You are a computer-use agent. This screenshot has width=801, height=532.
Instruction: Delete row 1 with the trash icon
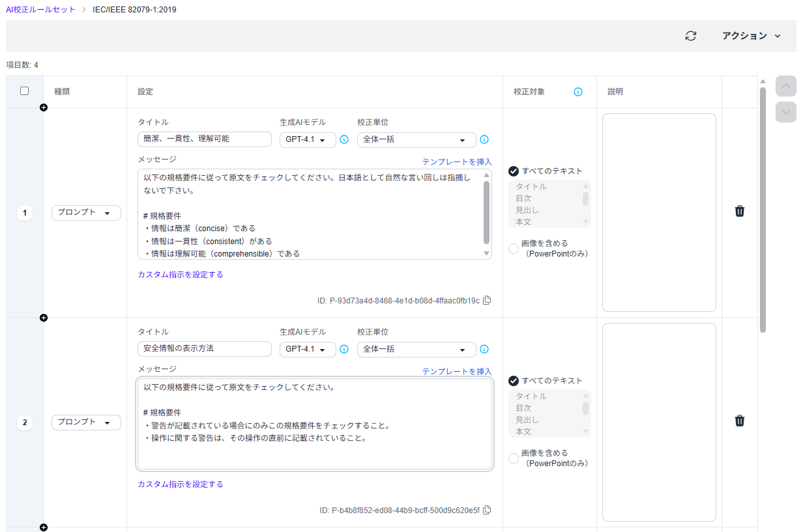point(740,211)
